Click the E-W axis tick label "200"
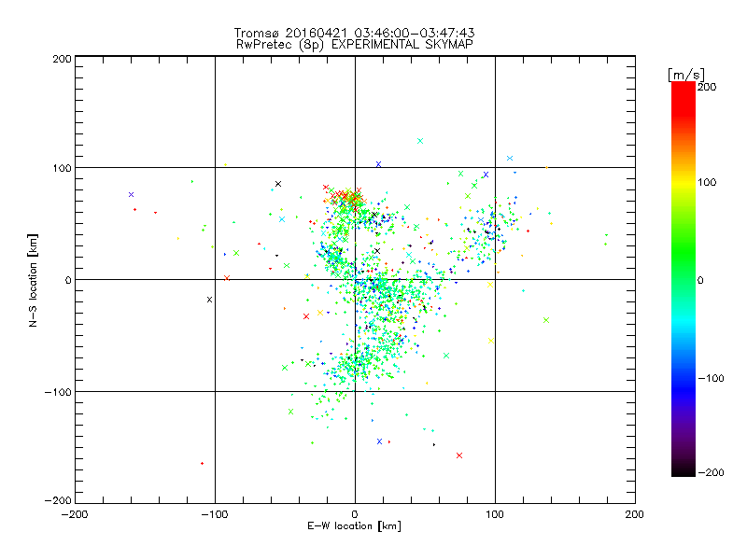The width and height of the screenshot is (747, 560). point(635,514)
